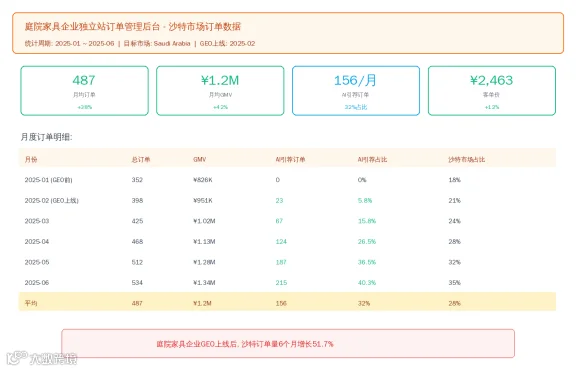Click the 36.5% AI share for 2025-05

367,262
